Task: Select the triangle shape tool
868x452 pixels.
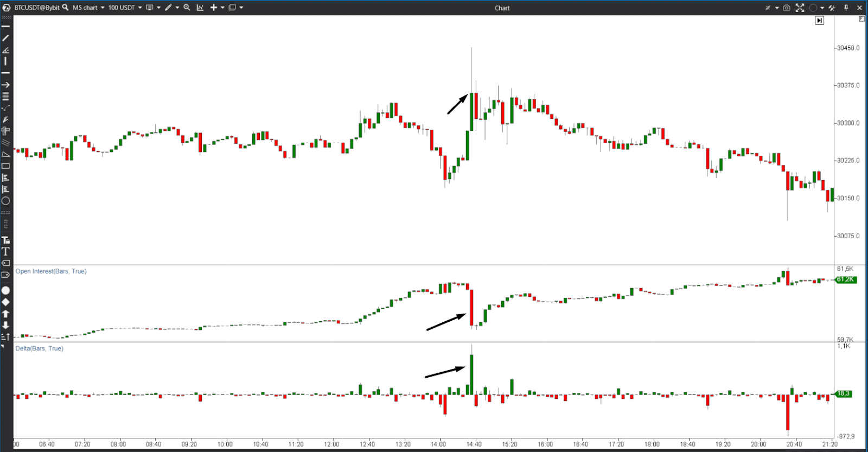Action: [x=5, y=154]
